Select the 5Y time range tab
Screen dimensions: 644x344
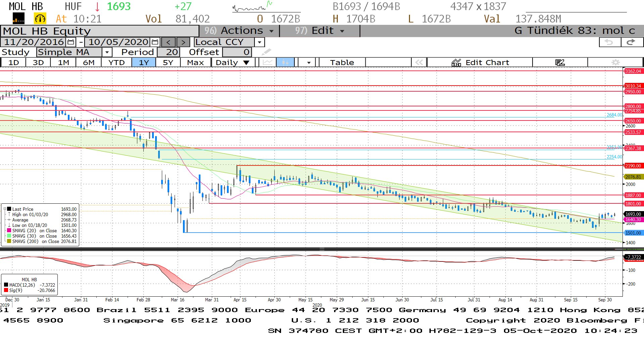(x=168, y=63)
